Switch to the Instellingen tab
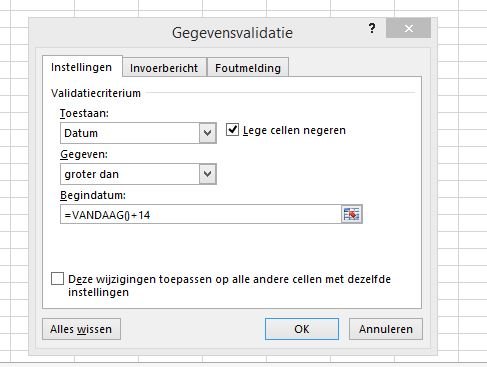Screen dimensions: 487x367 coord(82,67)
